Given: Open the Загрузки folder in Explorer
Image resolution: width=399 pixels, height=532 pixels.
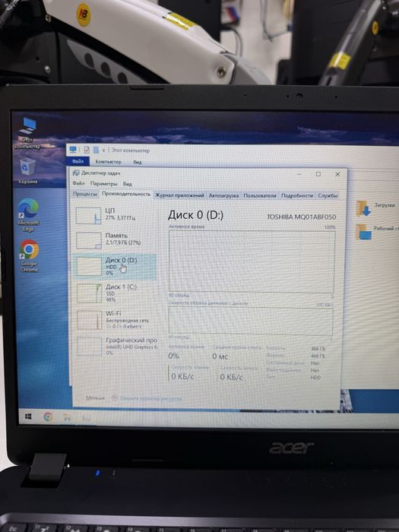Looking at the screenshot, I should [x=375, y=207].
